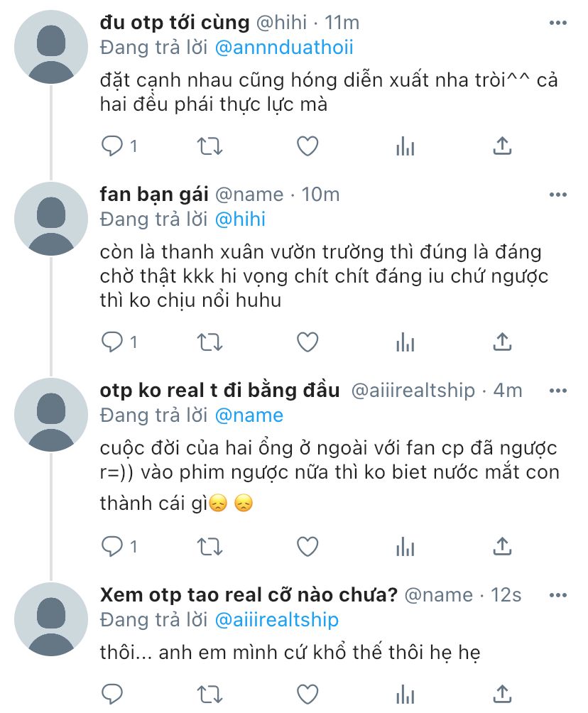
Task: Open 'otp ko real t đi bằng đầu' profile name
Action: [x=219, y=391]
